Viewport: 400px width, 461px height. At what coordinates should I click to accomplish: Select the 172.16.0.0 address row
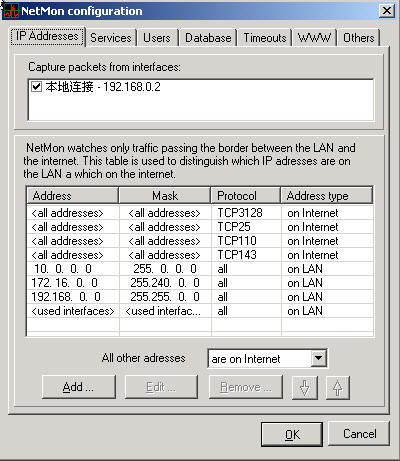200,283
